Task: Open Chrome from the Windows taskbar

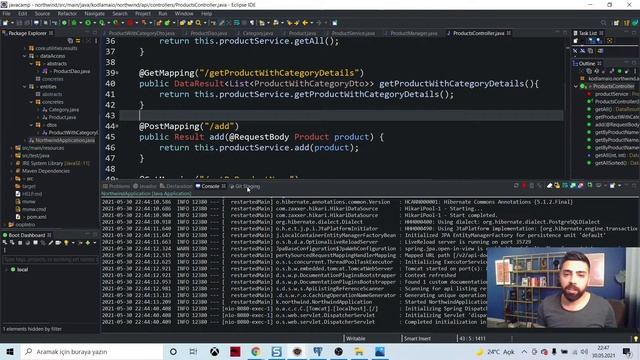Action: pos(256,351)
